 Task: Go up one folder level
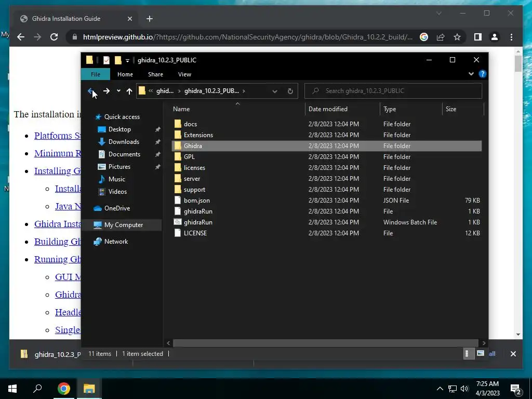129,91
